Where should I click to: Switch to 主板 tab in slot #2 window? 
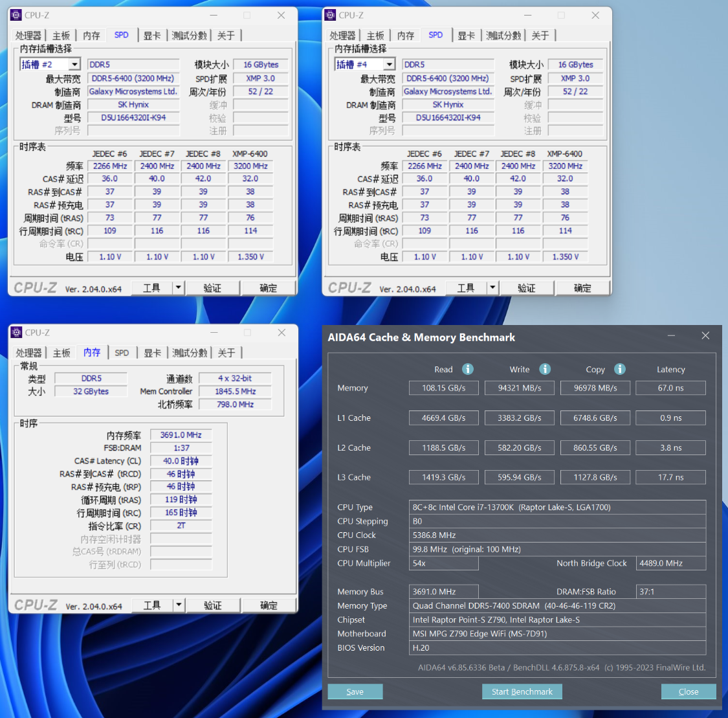pyautogui.click(x=61, y=36)
